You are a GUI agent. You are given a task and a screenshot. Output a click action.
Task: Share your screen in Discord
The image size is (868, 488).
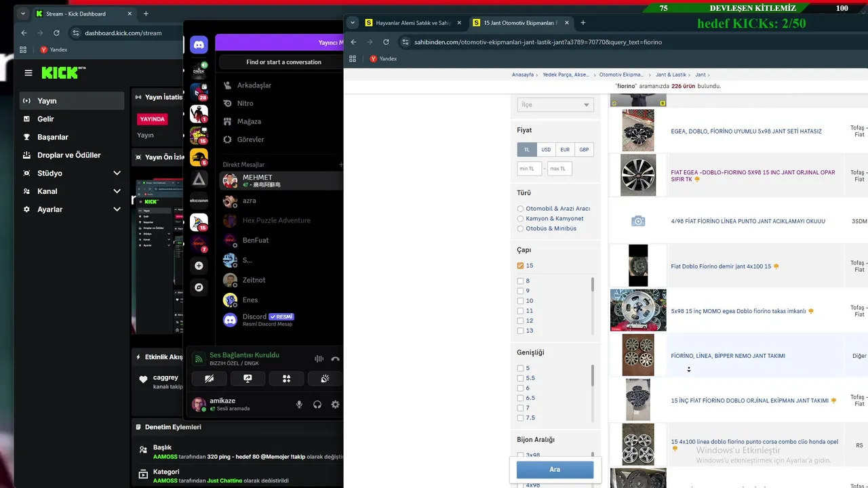(248, 379)
